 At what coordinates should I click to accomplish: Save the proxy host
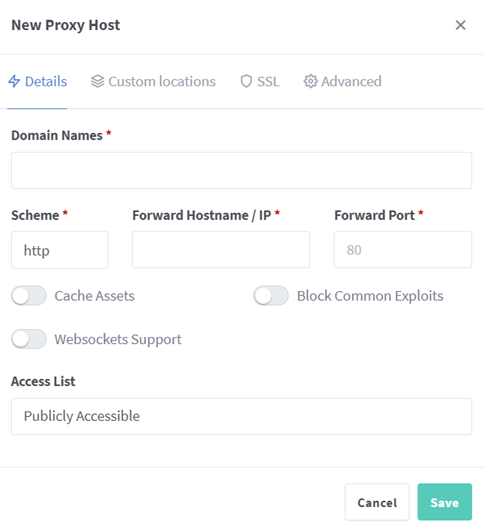445,502
